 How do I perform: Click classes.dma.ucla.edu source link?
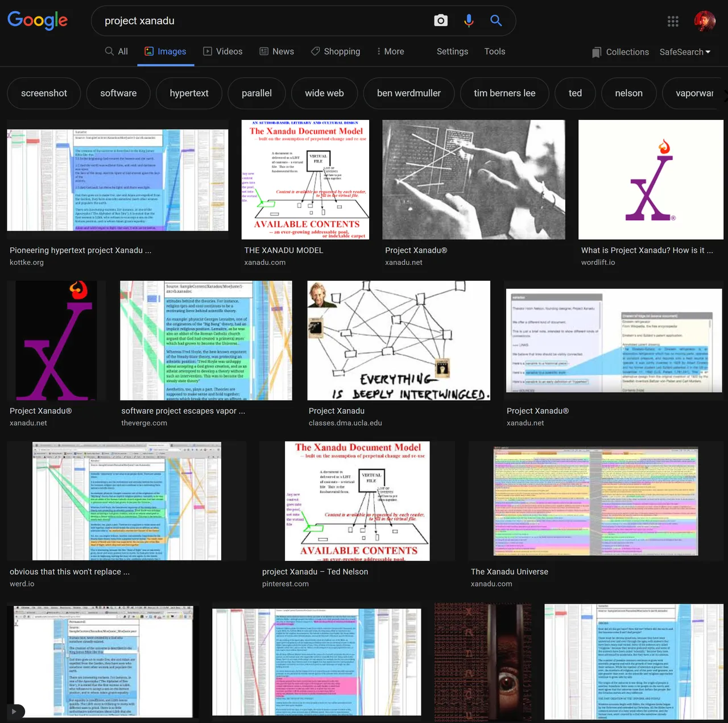[x=345, y=423]
